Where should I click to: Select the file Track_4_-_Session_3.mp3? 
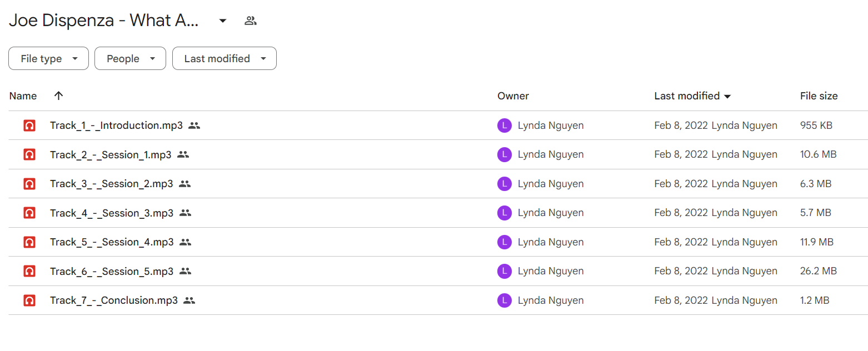112,213
